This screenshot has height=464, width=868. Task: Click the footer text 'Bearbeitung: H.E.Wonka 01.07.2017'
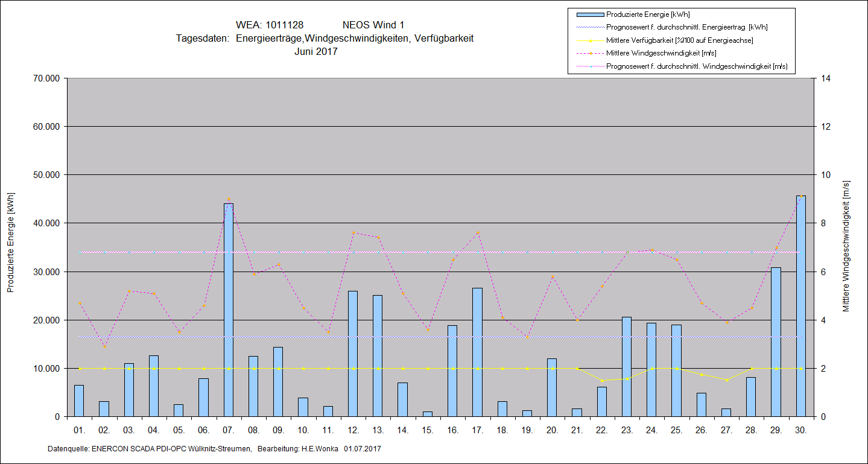(319, 450)
